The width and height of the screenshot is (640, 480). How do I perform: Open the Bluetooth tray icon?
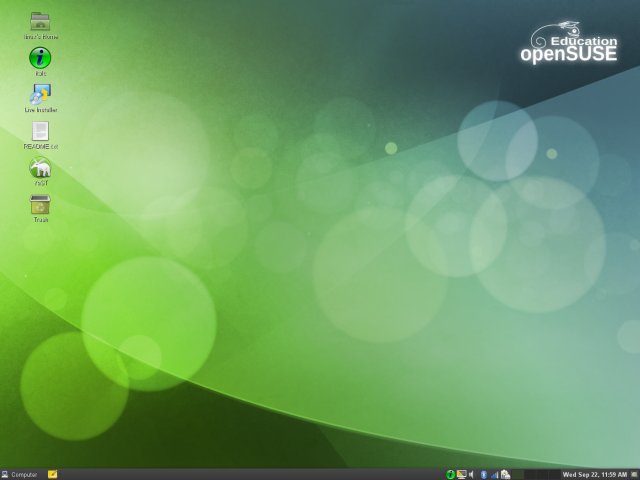[484, 474]
